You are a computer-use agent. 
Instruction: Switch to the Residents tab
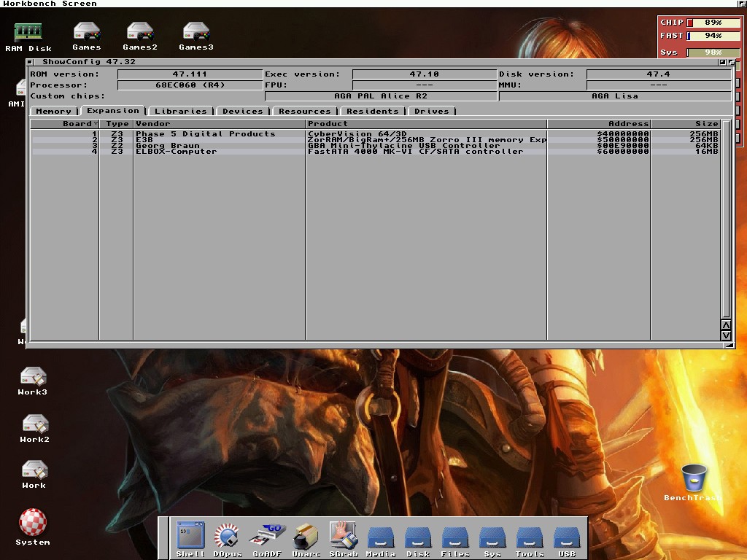pos(373,111)
